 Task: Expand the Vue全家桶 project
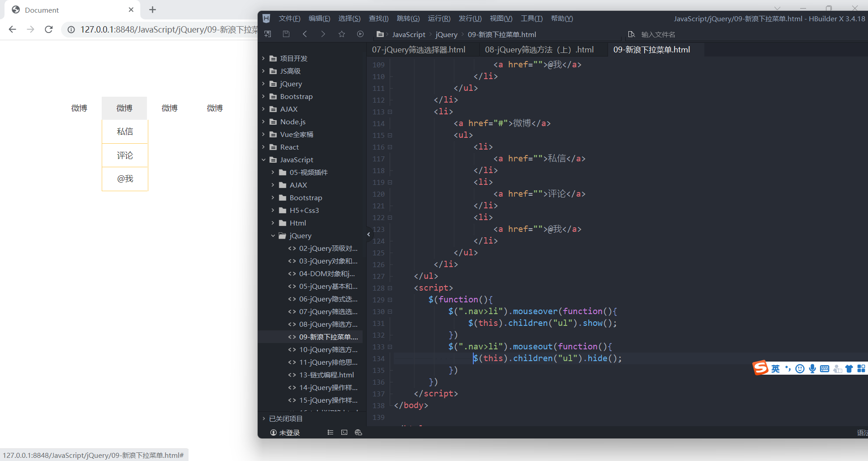[x=264, y=134]
